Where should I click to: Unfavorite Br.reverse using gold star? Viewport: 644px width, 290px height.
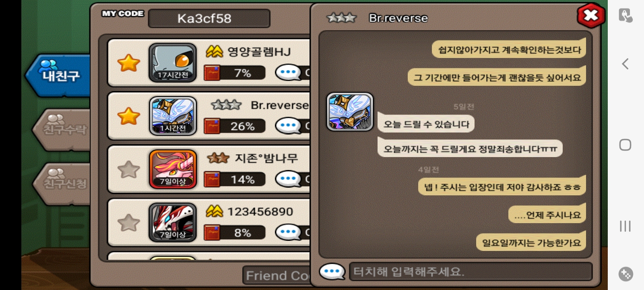128,116
